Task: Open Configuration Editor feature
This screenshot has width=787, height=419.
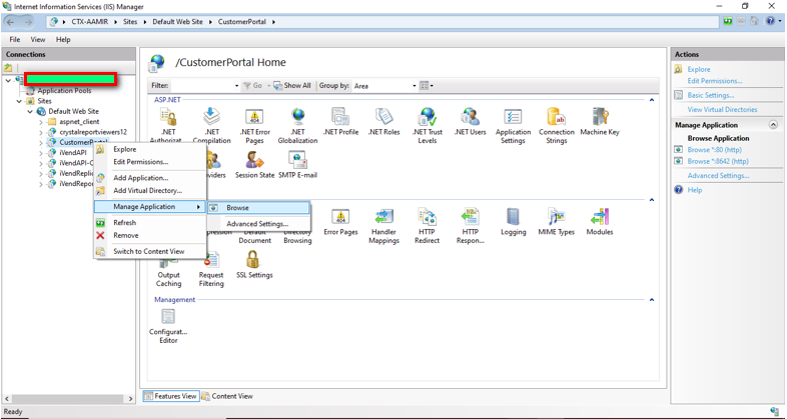Action: 168,326
